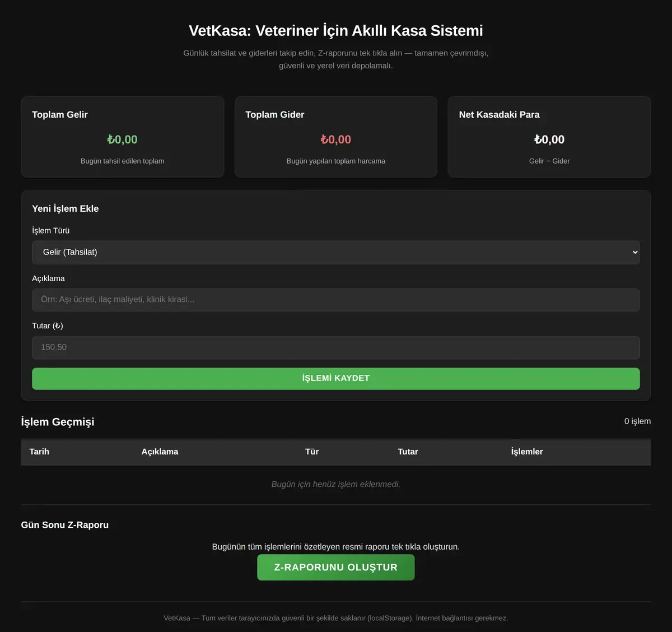The height and width of the screenshot is (632, 672).
Task: Click the "0 işlem" counter text
Action: (x=637, y=421)
